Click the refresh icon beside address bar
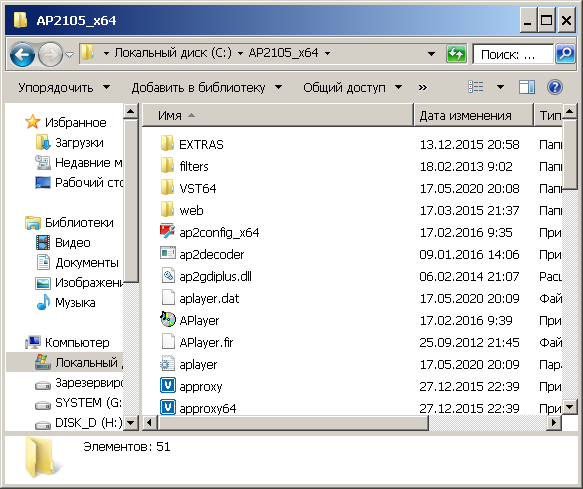The image size is (583, 489). 456,55
